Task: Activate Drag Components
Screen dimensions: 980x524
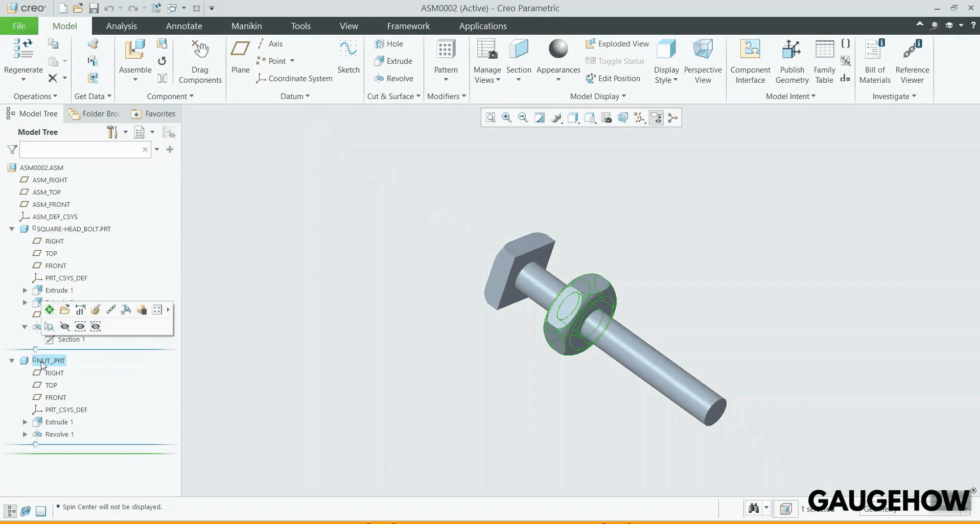Action: 200,56
